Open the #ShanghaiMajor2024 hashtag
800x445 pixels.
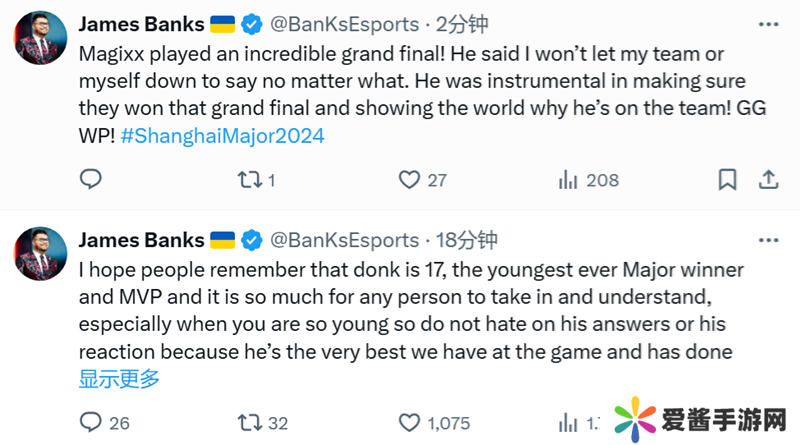pos(223,135)
